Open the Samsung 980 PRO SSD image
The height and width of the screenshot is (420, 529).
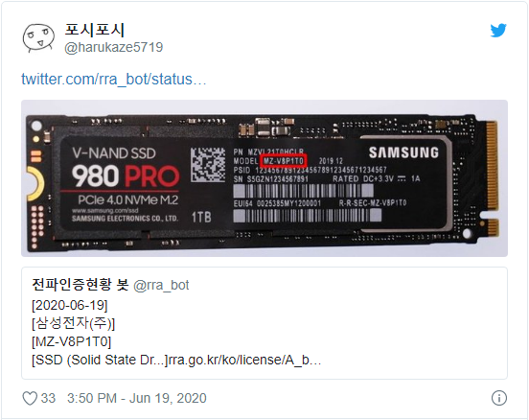pos(264,178)
